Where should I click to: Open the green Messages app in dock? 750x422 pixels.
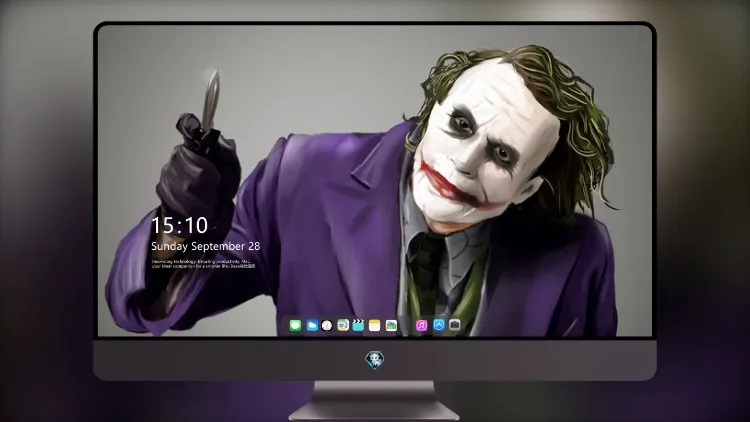point(295,326)
